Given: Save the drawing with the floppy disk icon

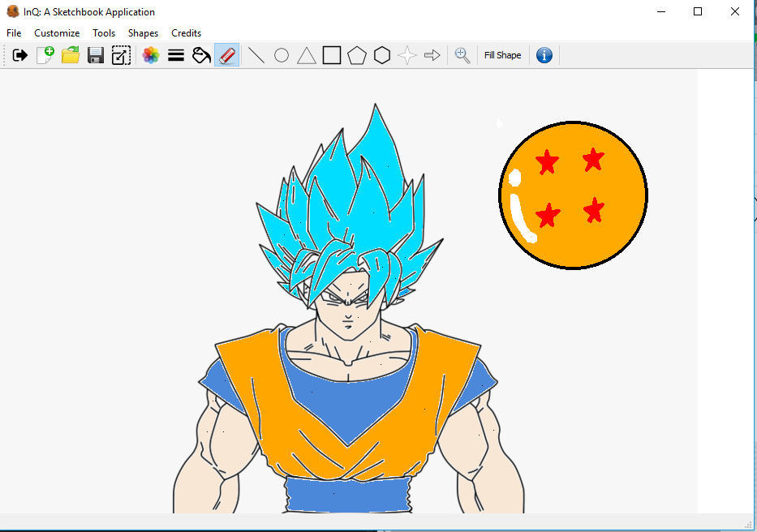Looking at the screenshot, I should tap(96, 55).
